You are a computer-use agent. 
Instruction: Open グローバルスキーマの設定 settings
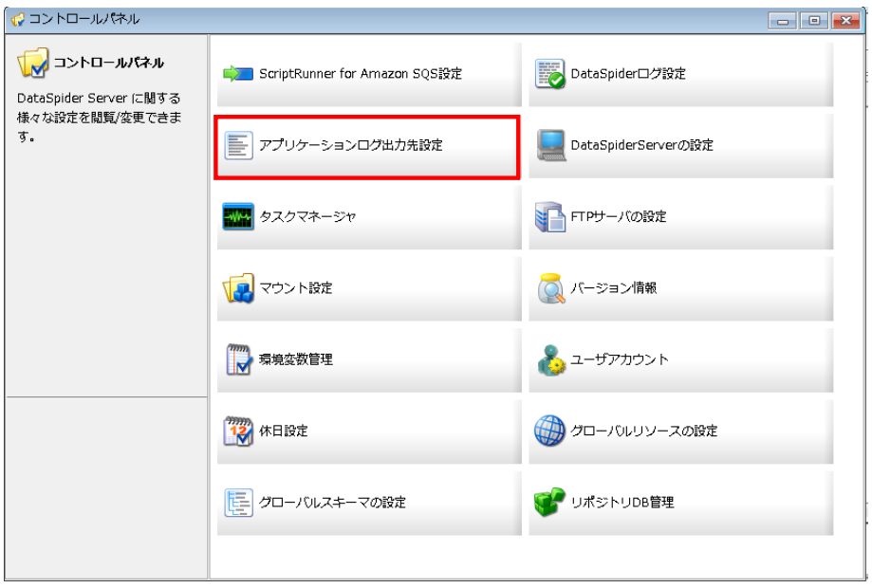[x=332, y=503]
